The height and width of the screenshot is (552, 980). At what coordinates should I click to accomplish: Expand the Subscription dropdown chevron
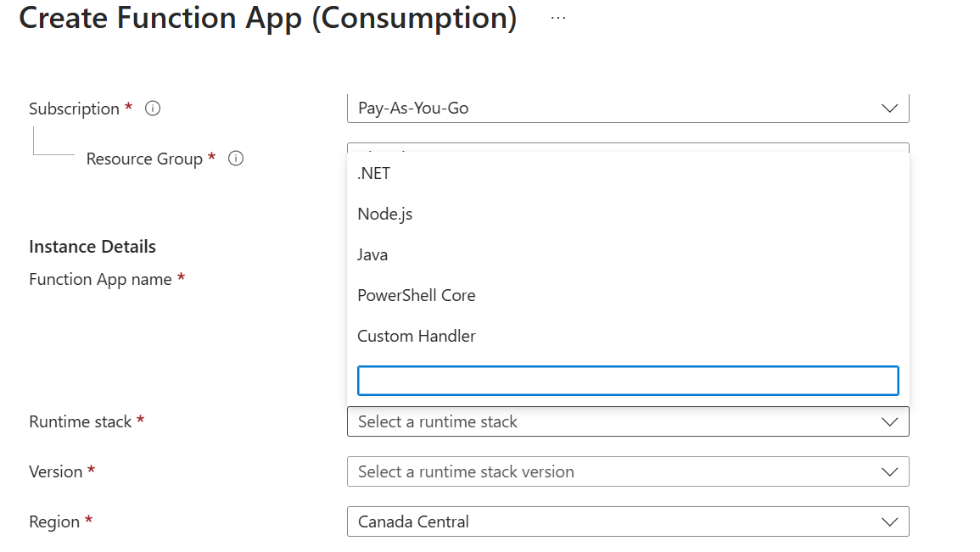coord(889,108)
